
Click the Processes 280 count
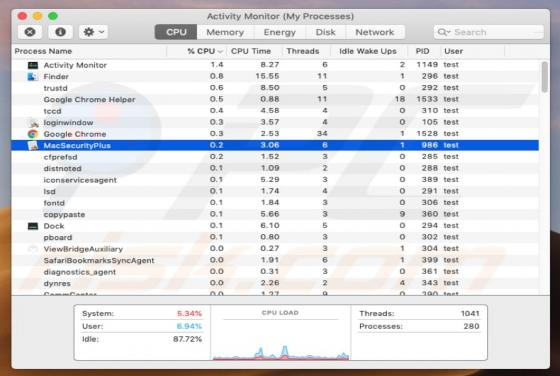click(x=471, y=326)
